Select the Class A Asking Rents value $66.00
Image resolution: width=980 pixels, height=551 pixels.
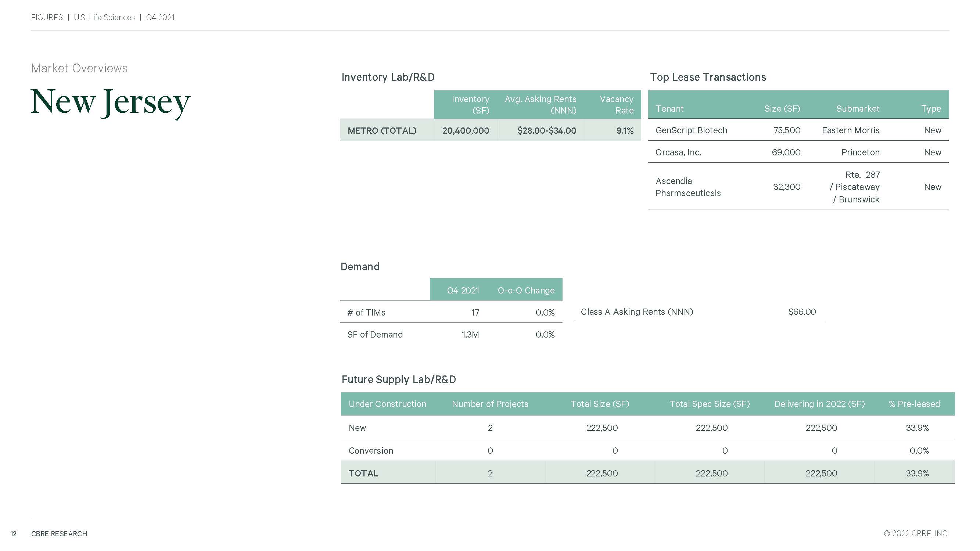click(x=802, y=312)
